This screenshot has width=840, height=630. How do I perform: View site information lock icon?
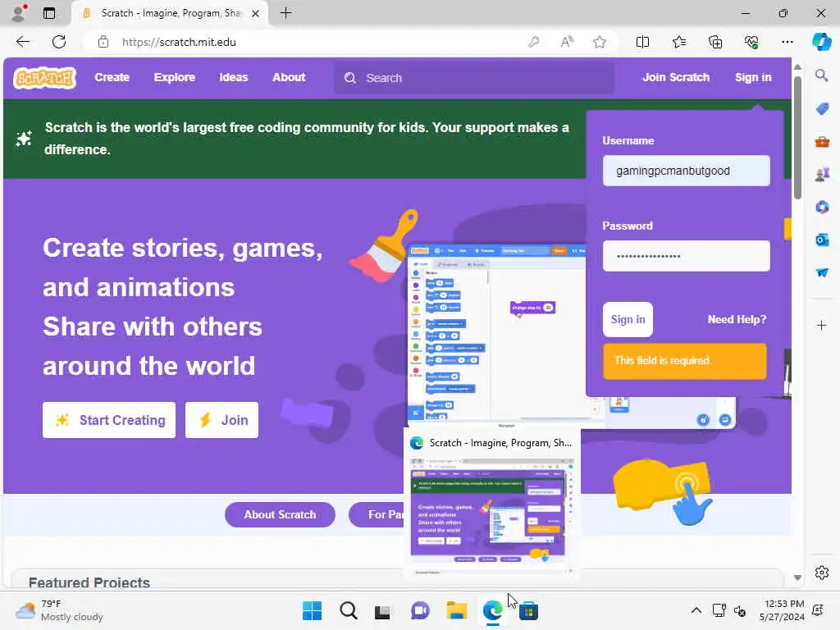103,42
